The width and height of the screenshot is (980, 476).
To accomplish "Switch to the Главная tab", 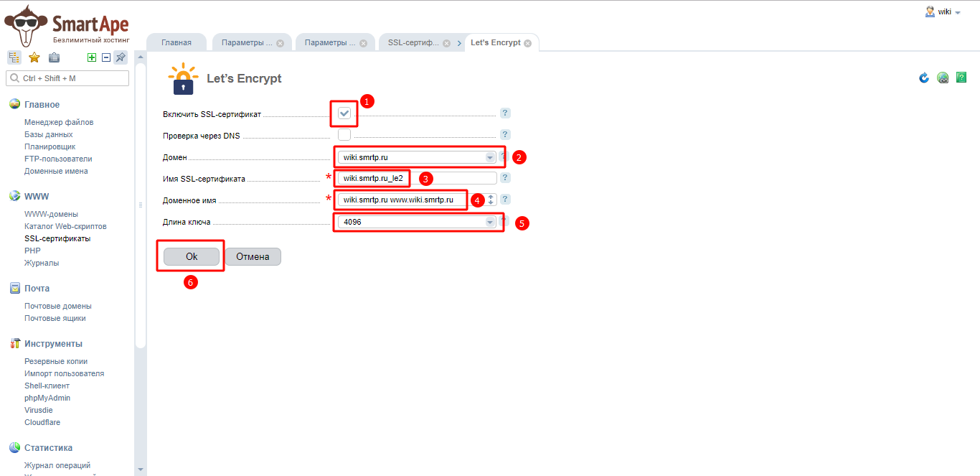I will click(176, 42).
